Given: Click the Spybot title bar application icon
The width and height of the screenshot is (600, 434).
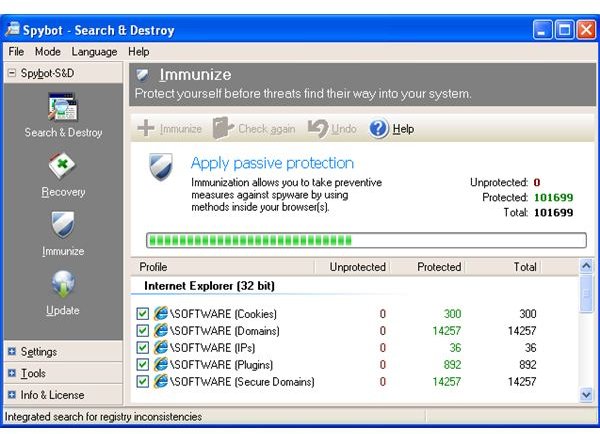Looking at the screenshot, I should pyautogui.click(x=13, y=29).
